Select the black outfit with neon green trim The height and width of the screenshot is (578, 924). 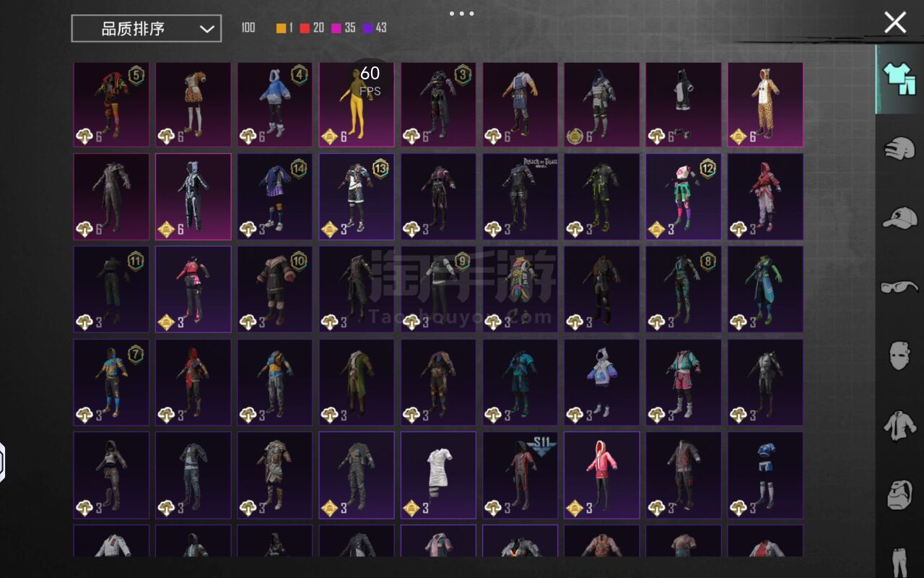tap(602, 197)
